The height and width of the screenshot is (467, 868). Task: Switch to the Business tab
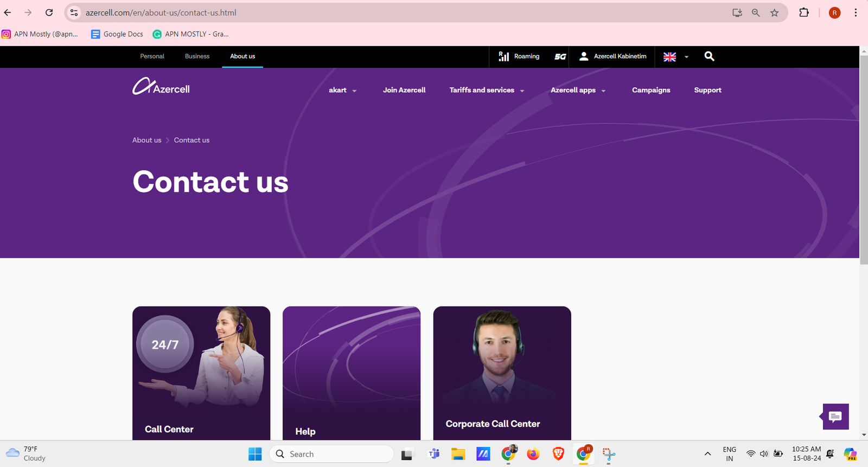click(x=197, y=56)
